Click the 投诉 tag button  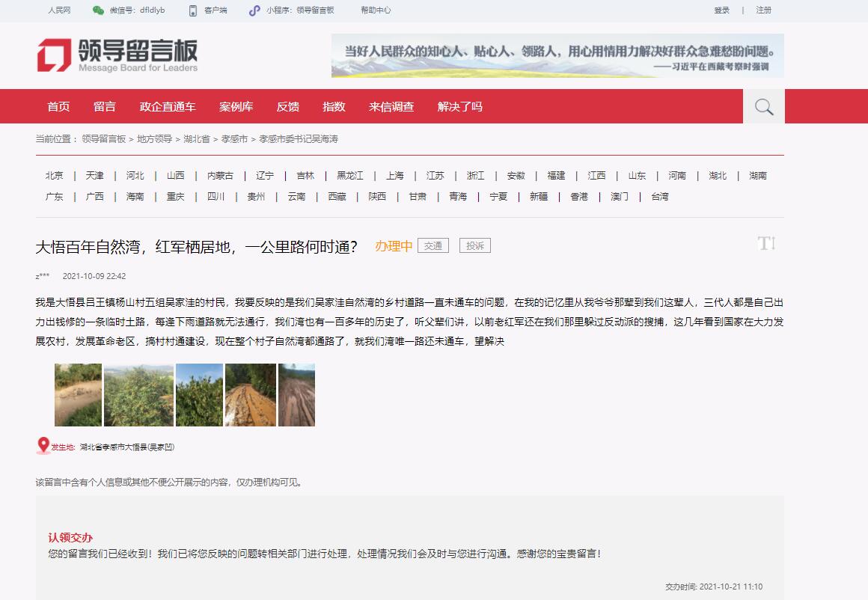(474, 245)
